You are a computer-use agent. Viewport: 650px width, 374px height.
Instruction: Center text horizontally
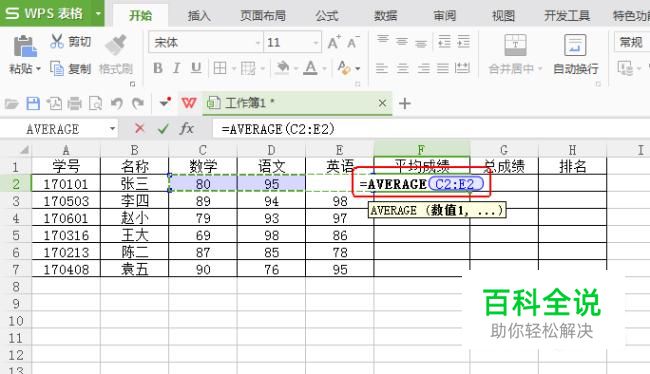402,68
